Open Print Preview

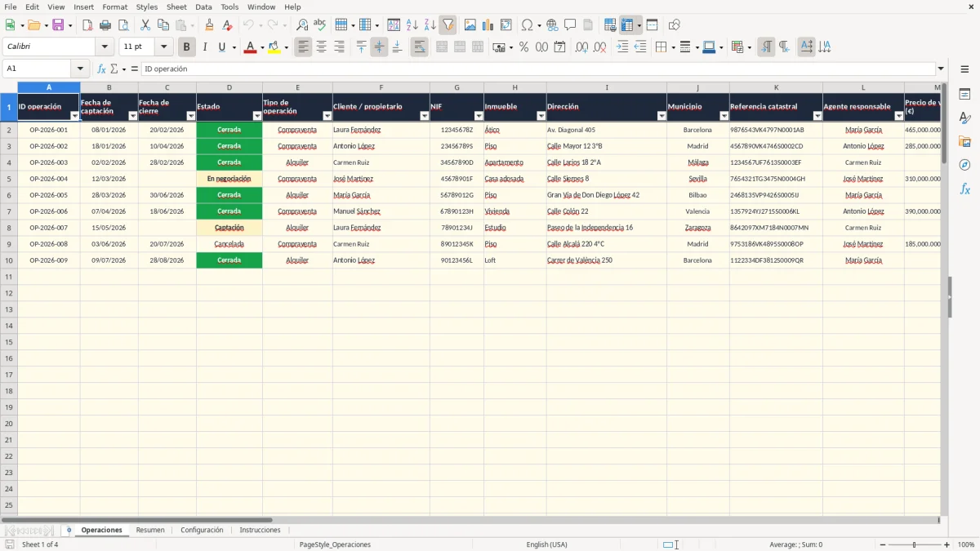[x=123, y=25]
